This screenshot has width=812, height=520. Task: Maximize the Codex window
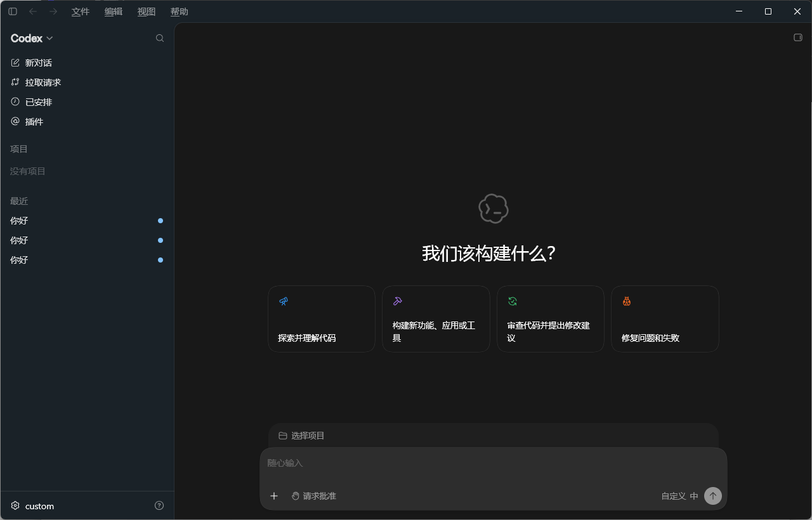pos(768,11)
